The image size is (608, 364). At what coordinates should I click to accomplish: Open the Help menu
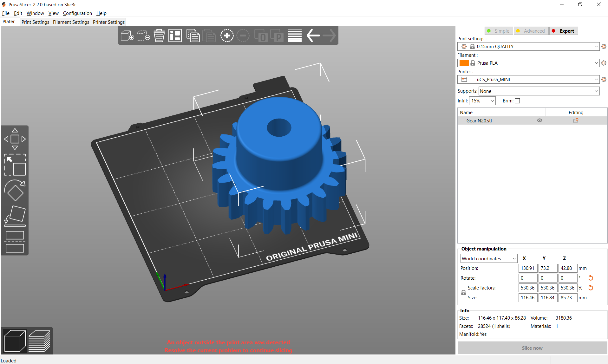click(x=101, y=13)
